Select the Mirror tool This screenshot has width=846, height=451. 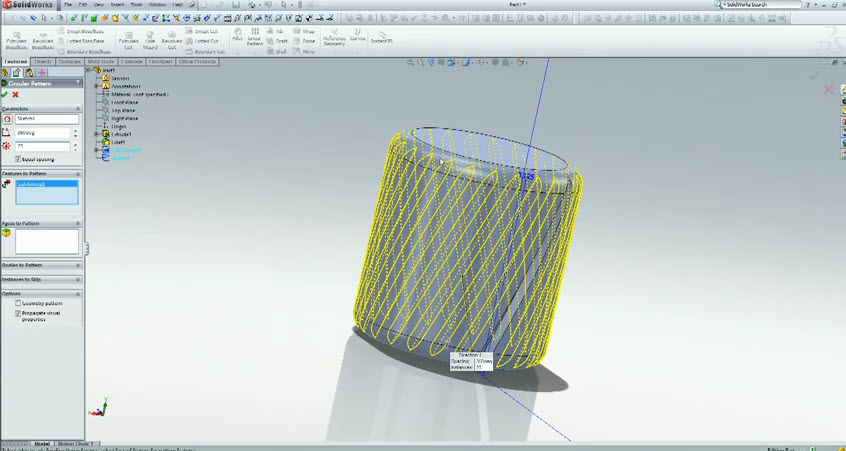304,52
